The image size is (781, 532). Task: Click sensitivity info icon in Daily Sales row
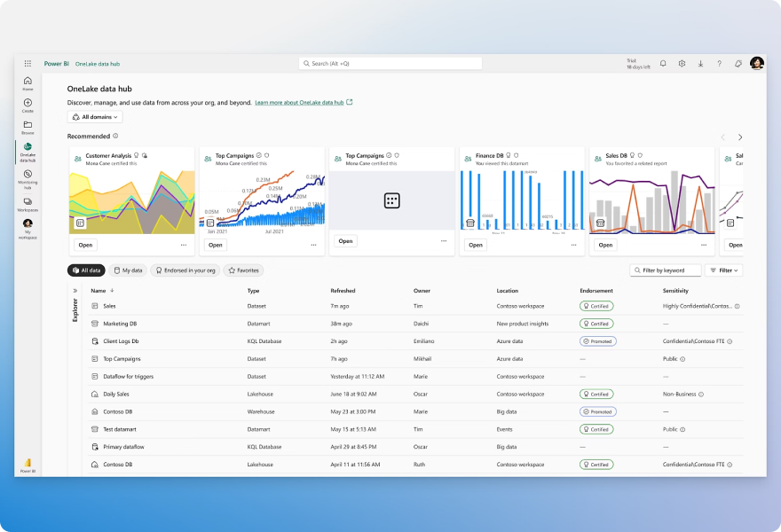pos(701,395)
